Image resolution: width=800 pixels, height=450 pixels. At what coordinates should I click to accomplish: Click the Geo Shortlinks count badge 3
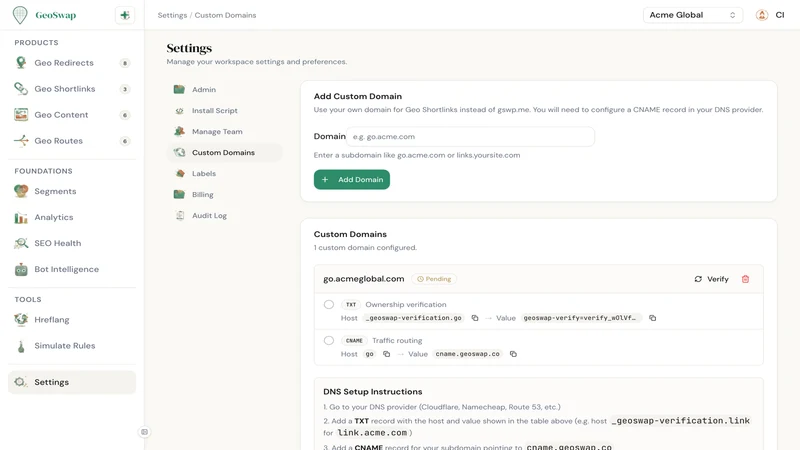click(124, 89)
